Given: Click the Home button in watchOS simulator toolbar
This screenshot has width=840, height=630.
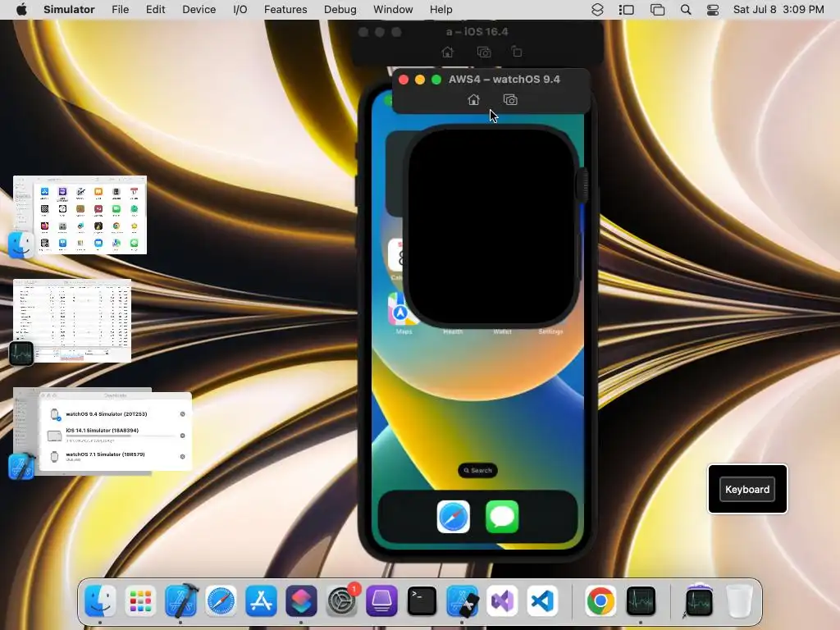Looking at the screenshot, I should point(473,99).
